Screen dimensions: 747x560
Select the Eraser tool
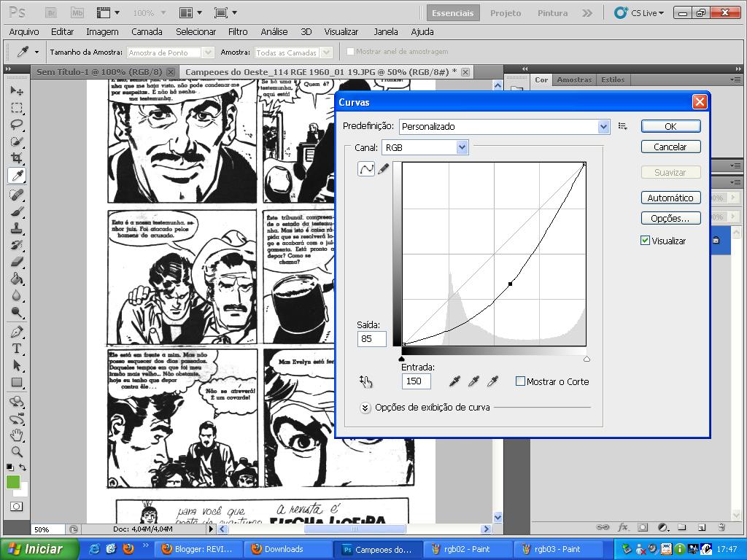click(17, 262)
